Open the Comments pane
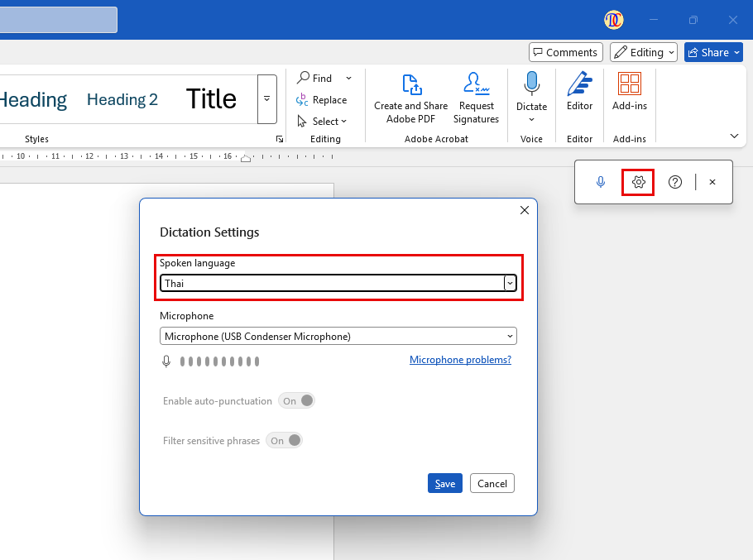The image size is (753, 560). pos(566,52)
